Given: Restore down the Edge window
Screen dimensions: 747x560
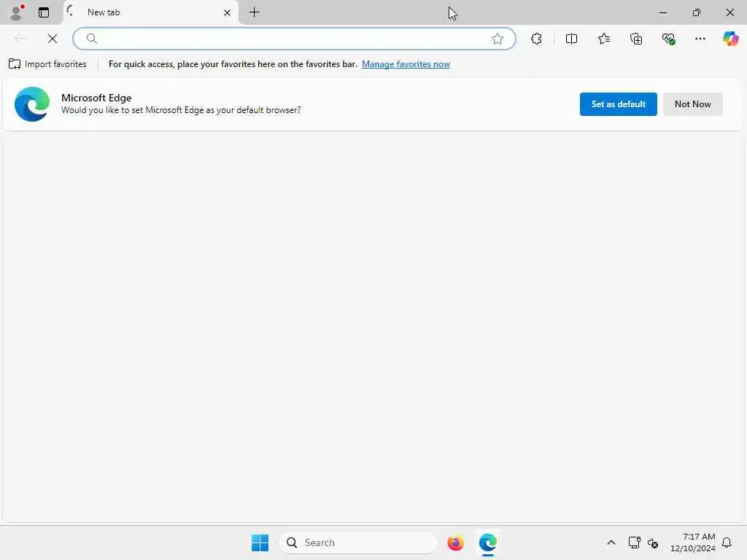Looking at the screenshot, I should (x=697, y=12).
